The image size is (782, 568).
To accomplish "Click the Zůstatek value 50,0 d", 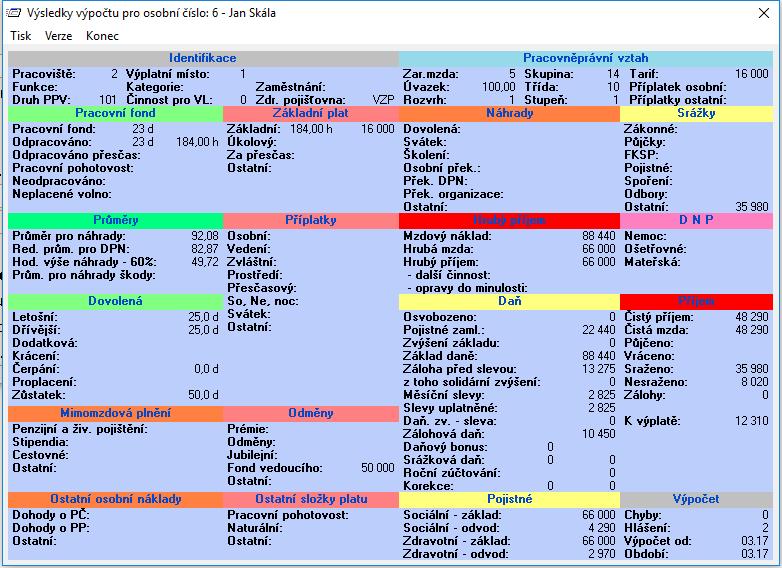I will 203,395.
